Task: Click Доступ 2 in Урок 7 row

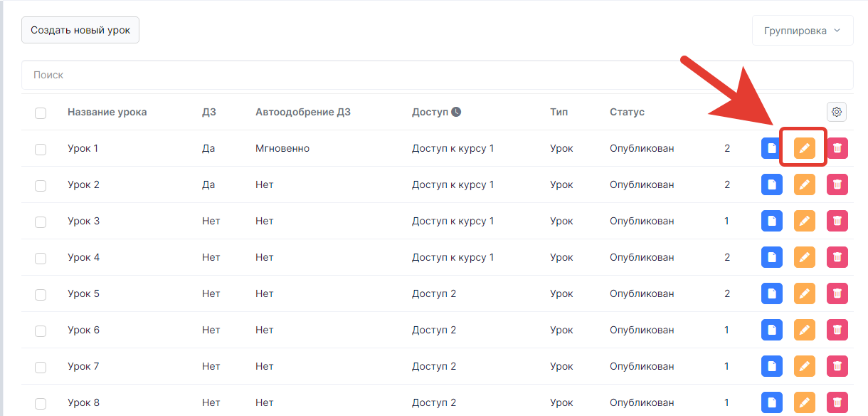Action: (434, 366)
